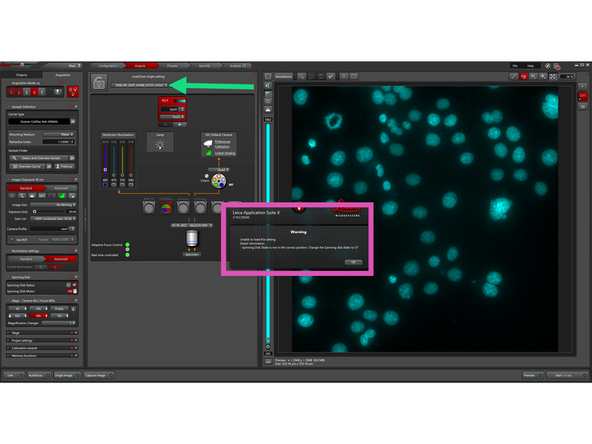Viewport: 592px width, 444px height.
Task: Click the Live button
Action: (13, 375)
